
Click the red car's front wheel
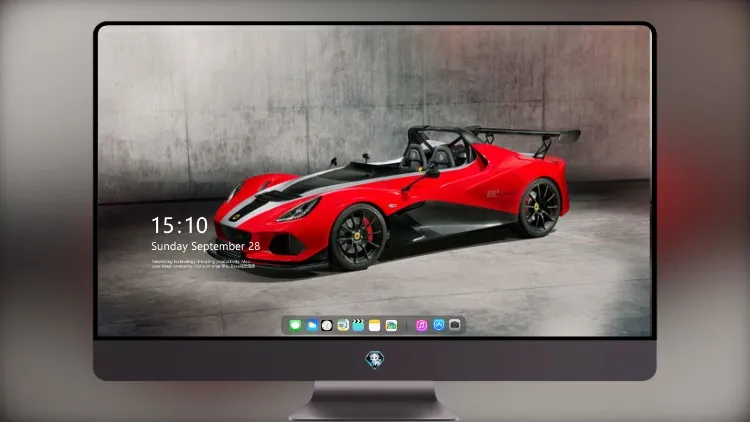pyautogui.click(x=358, y=237)
